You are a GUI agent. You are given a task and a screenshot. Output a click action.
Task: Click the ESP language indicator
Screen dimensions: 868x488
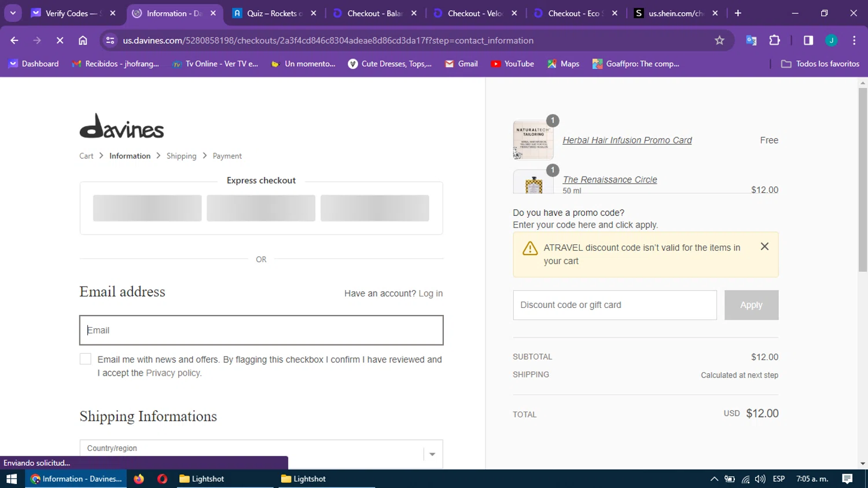[779, 479]
